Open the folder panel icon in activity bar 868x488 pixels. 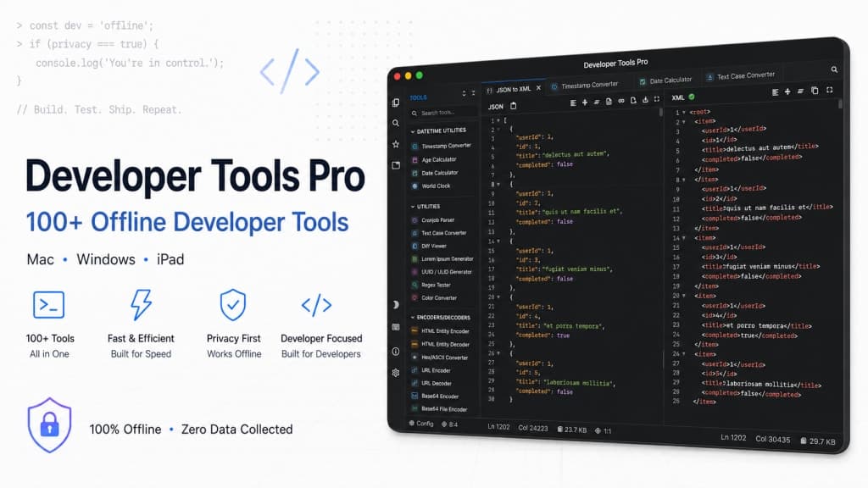tap(395, 165)
